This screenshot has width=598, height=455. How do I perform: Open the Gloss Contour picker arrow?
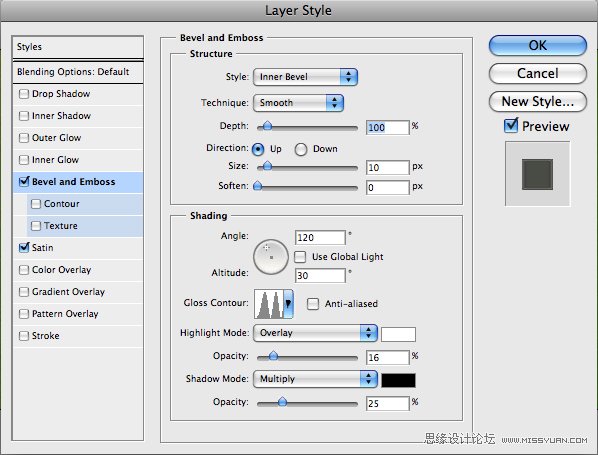(288, 304)
